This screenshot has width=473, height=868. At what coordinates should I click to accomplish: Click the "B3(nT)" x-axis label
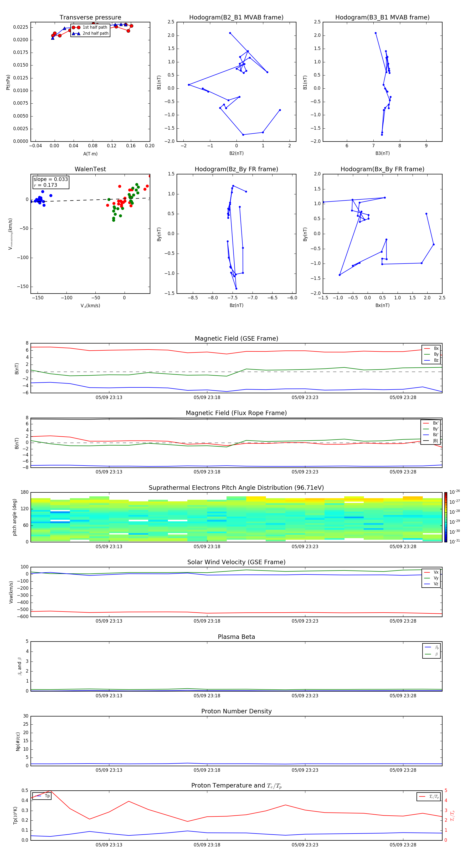382,153
